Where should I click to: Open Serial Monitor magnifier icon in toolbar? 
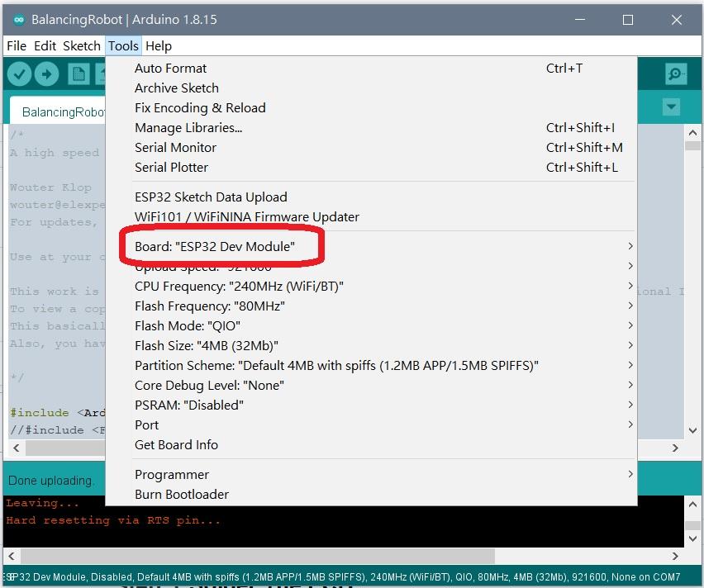point(675,73)
